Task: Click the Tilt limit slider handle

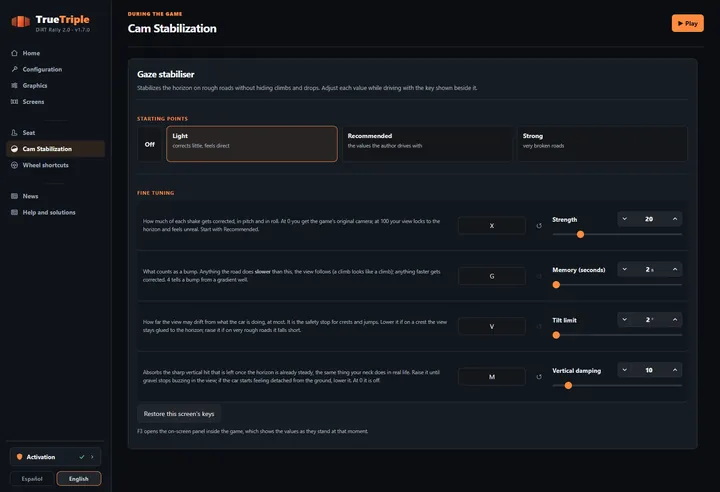Action: click(x=556, y=335)
